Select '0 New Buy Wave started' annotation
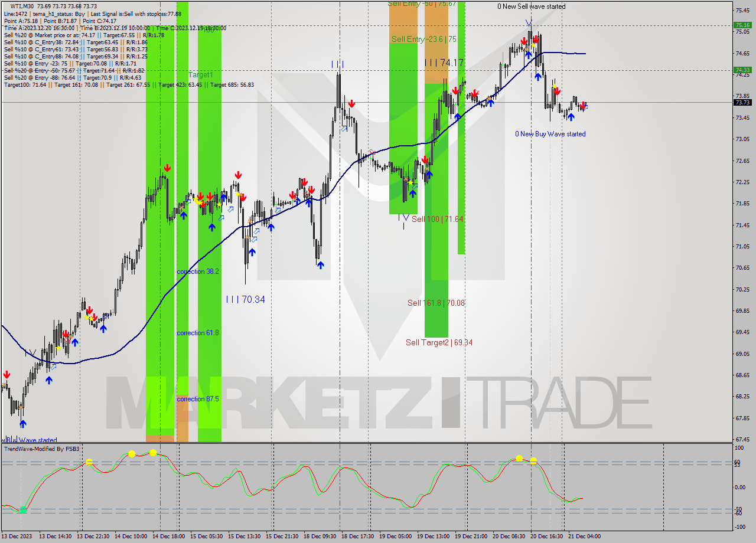Viewport: 756px width, 543px height. click(x=550, y=134)
